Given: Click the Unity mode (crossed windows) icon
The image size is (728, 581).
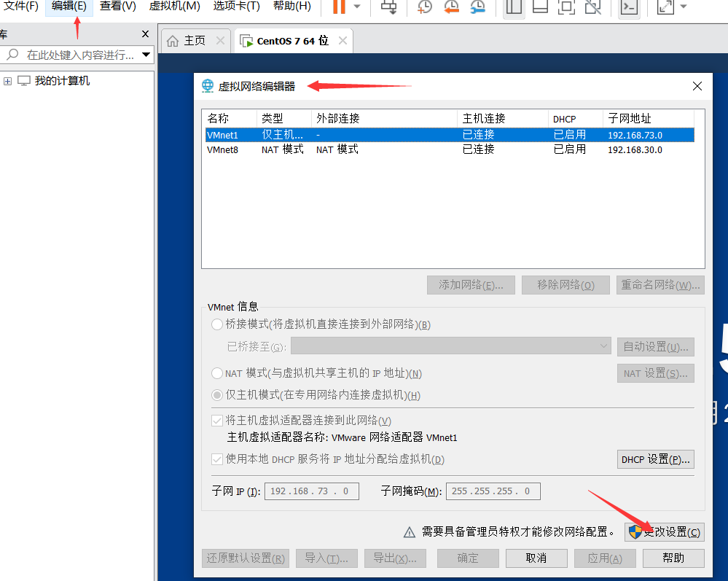Looking at the screenshot, I should tap(593, 7).
